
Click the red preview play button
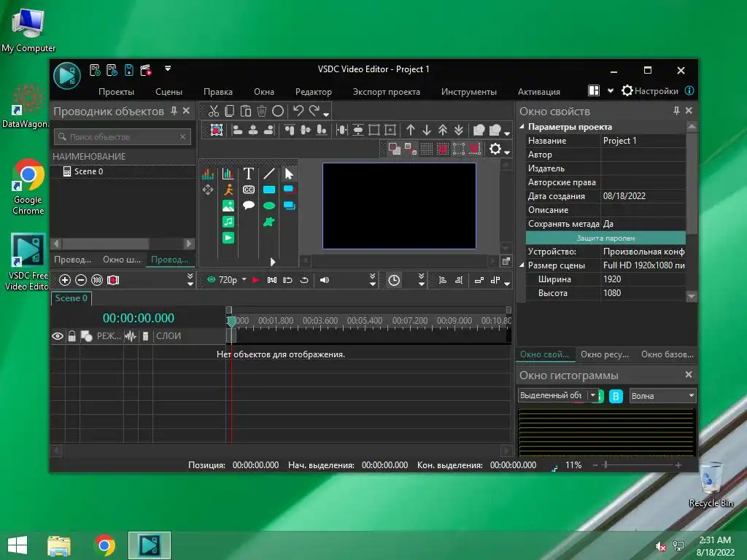(256, 280)
